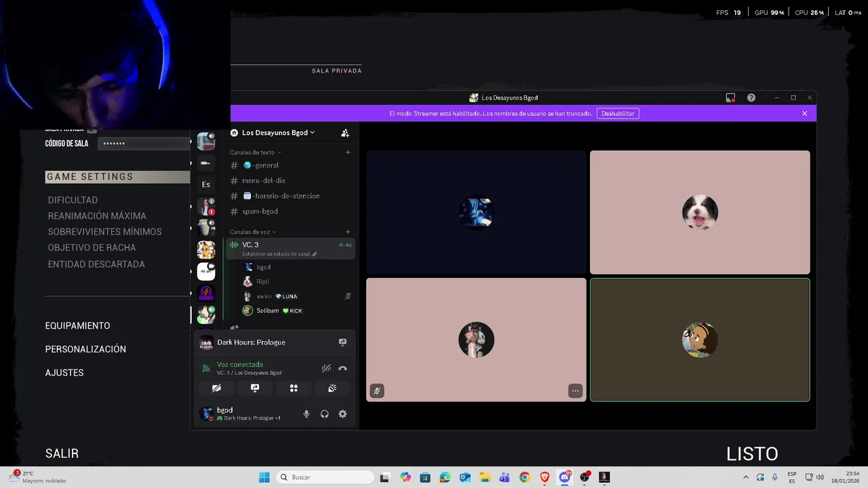Open REANIMACIÓN MÁXIMA setting
The height and width of the screenshot is (488, 868).
coord(97,216)
